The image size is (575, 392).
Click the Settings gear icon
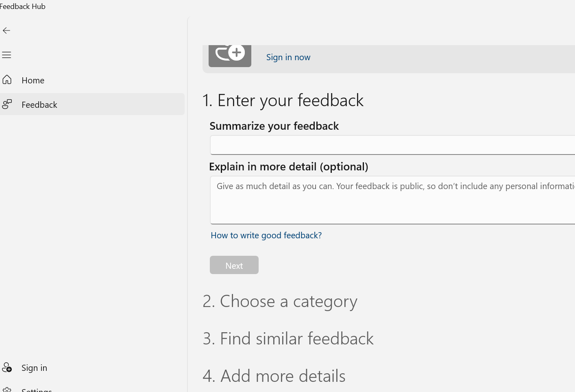(x=7, y=390)
